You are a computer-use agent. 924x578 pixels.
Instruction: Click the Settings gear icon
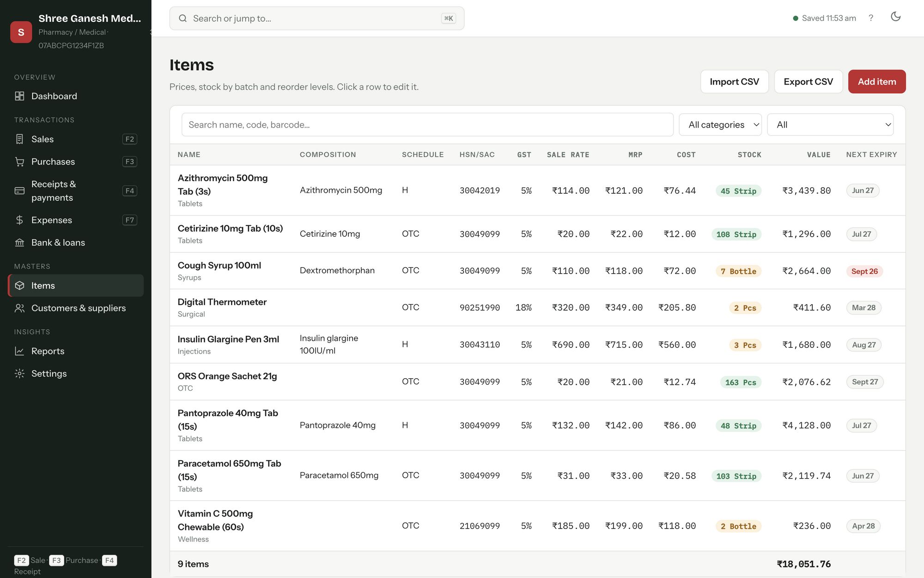point(19,374)
